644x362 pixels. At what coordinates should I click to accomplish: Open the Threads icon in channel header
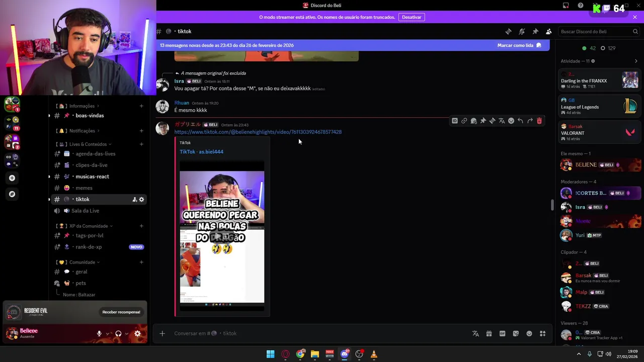[x=508, y=31]
